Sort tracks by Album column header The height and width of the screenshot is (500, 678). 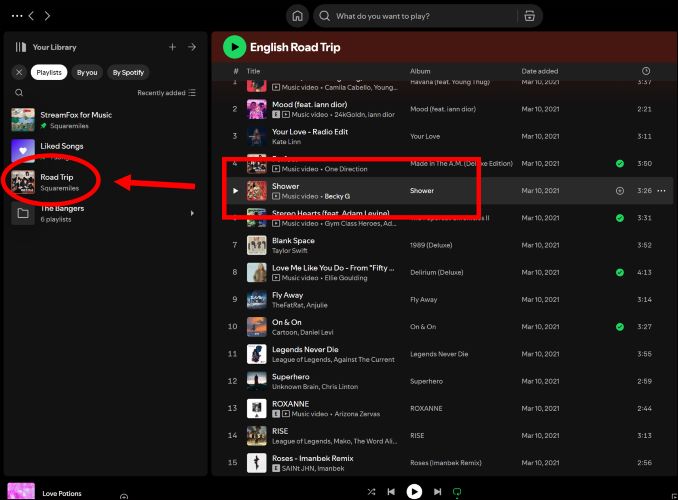pos(420,71)
